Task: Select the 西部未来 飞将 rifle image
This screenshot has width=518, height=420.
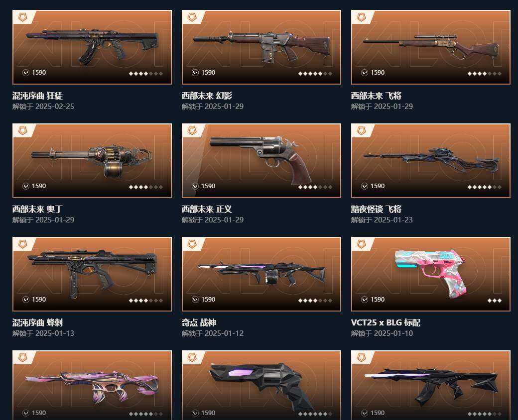Action: 431,47
